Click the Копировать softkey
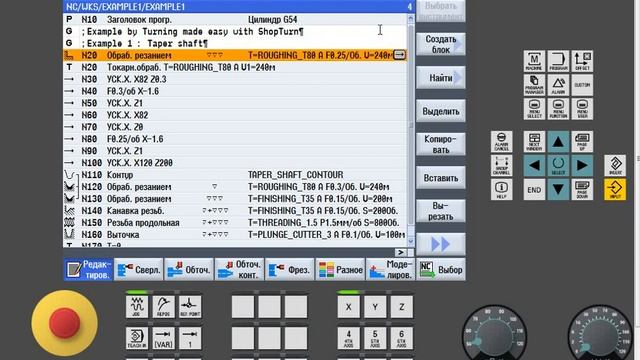This screenshot has height=360, width=640. point(441,144)
